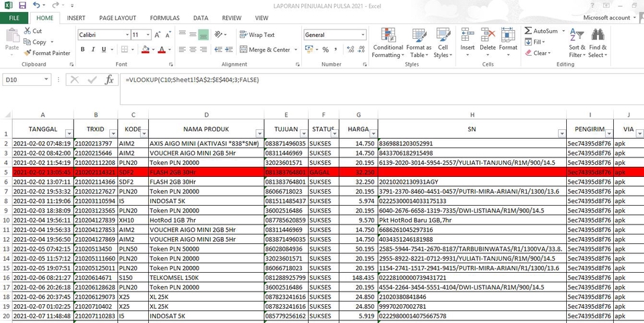
Task: Switch to the VIEW tab
Action: pyautogui.click(x=262, y=18)
